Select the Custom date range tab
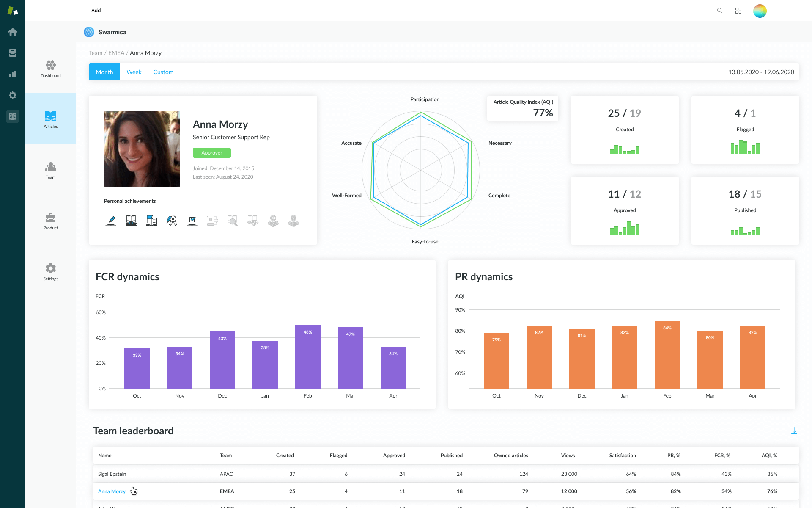The width and height of the screenshot is (812, 508). 163,72
